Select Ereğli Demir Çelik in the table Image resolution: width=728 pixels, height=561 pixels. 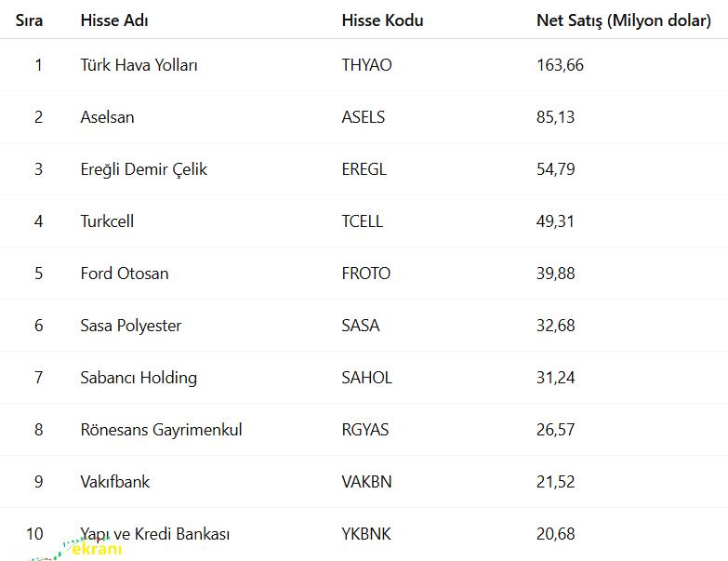pyautogui.click(x=144, y=169)
